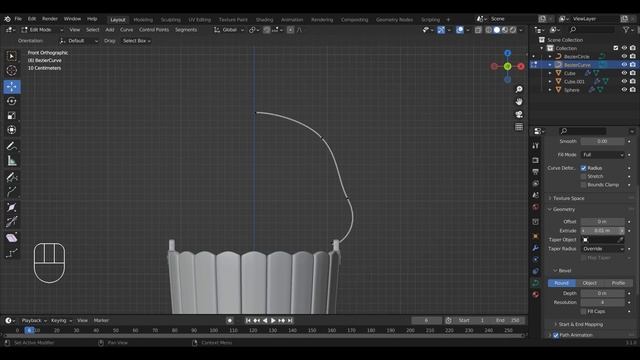Select the Transform tool
The image size is (640, 360).
(x=11, y=130)
